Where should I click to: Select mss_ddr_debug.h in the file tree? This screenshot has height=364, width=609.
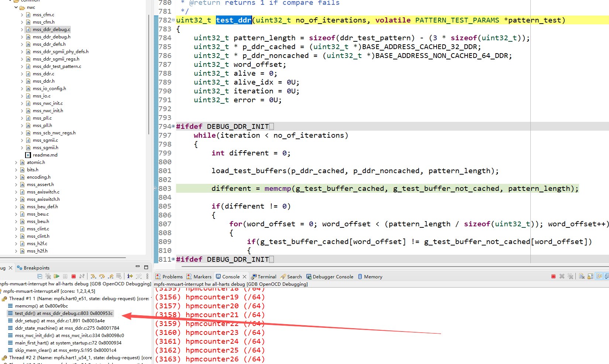51,37
